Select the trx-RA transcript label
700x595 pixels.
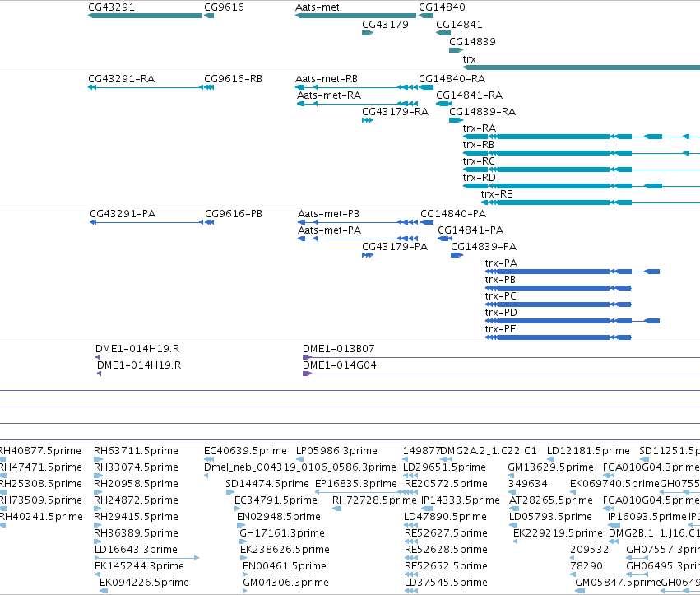point(480,128)
